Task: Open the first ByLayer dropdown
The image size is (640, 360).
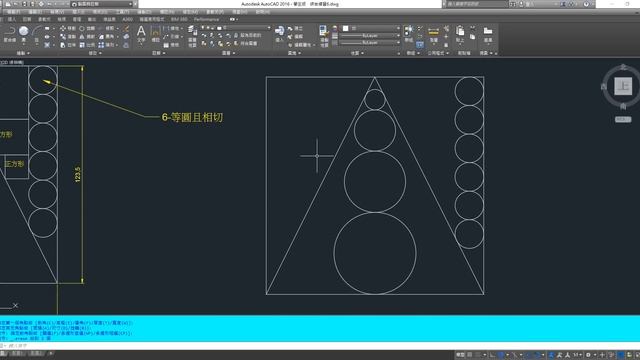Action: click(369, 36)
